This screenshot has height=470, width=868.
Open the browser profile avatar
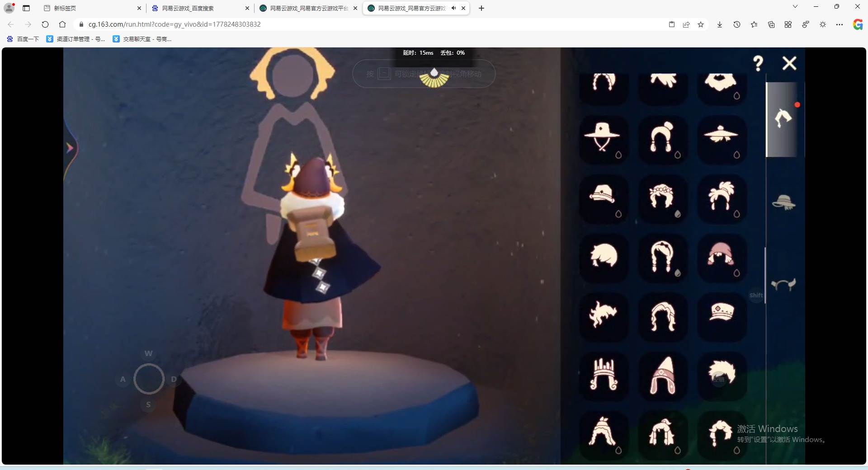click(9, 8)
